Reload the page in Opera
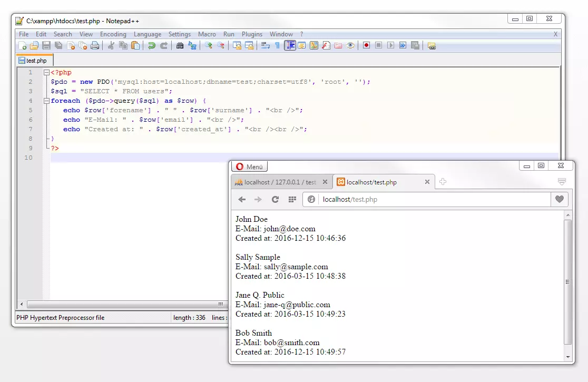 click(x=275, y=200)
